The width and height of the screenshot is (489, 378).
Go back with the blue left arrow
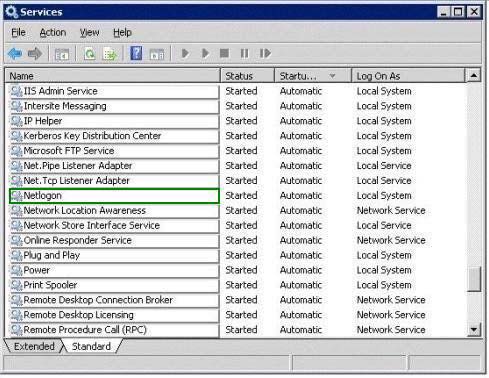[x=15, y=53]
